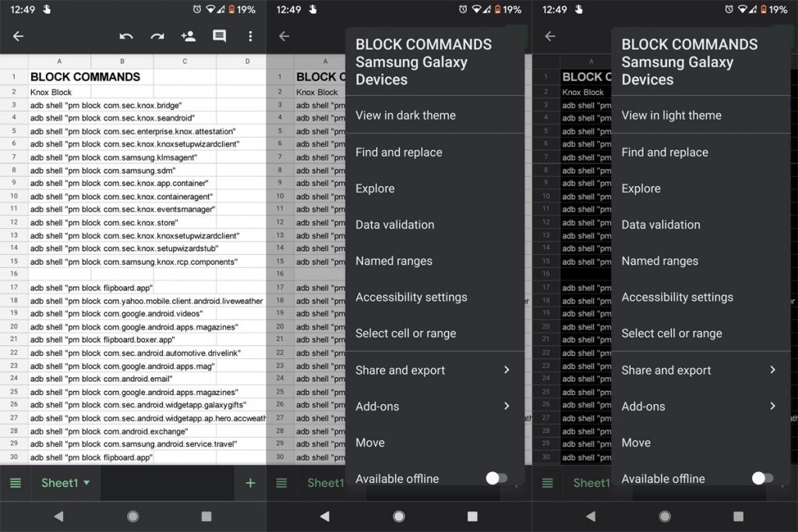The width and height of the screenshot is (798, 532).
Task: Select column B header in the left screen
Action: click(x=122, y=61)
